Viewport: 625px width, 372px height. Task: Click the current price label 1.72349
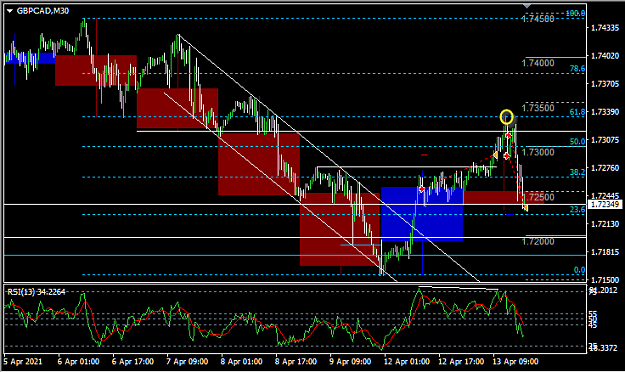[604, 205]
